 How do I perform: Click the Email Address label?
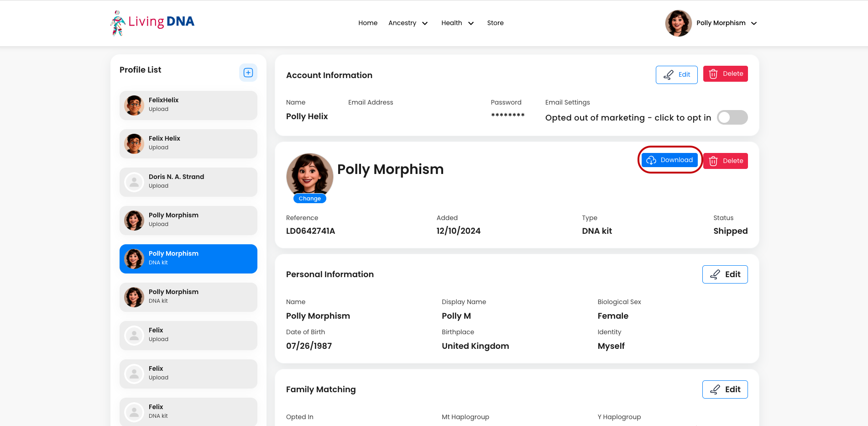[371, 102]
